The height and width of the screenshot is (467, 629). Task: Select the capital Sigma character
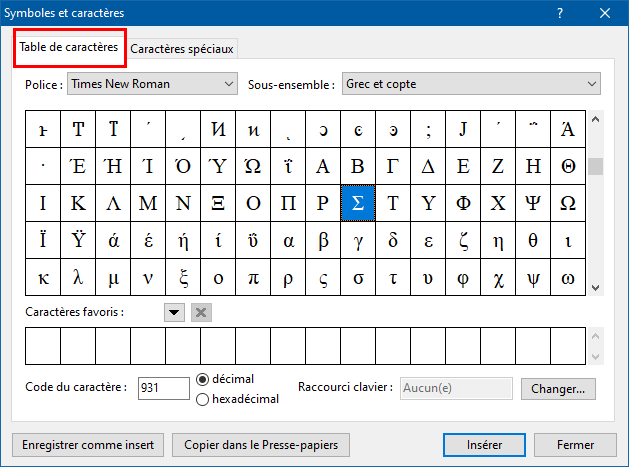pos(358,203)
